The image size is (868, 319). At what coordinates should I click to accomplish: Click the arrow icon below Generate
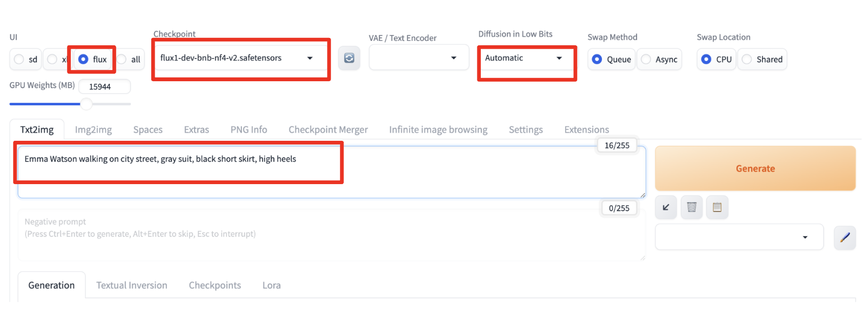coord(666,207)
